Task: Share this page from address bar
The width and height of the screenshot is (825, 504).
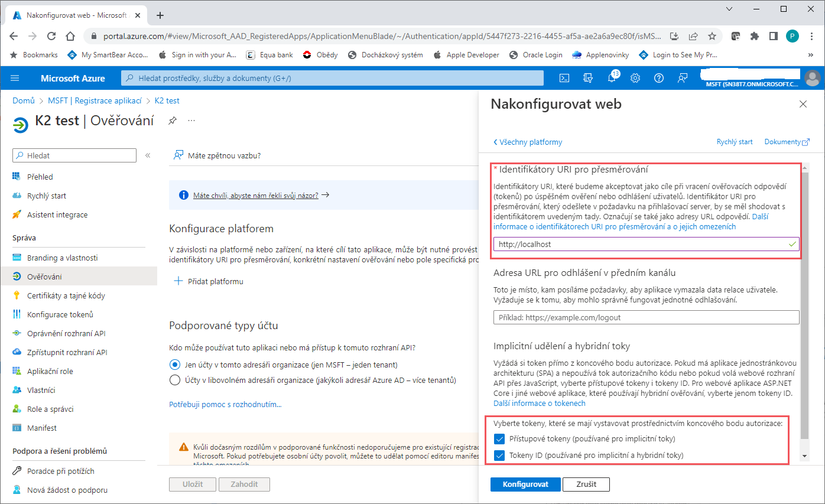Action: (x=693, y=36)
